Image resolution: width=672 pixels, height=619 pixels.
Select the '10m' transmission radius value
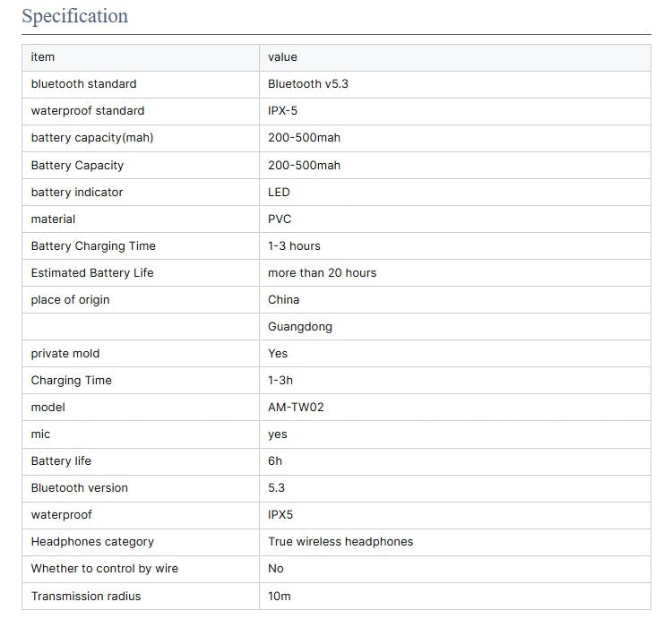[x=279, y=596]
